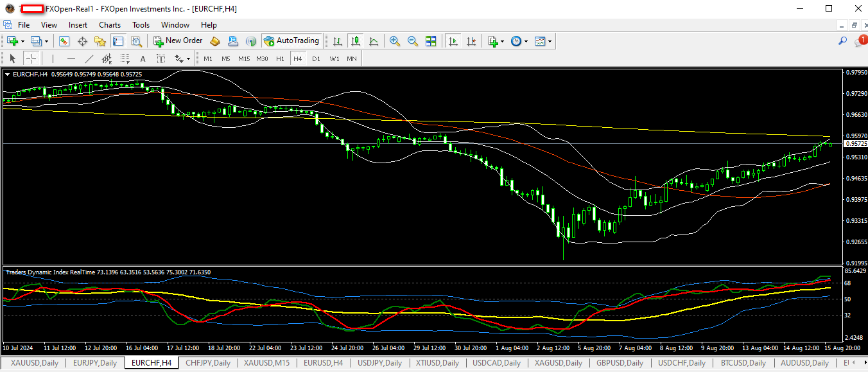868x372 pixels.
Task: Click the triangle beside EURCHF,H4 chart label
Action: coord(8,75)
